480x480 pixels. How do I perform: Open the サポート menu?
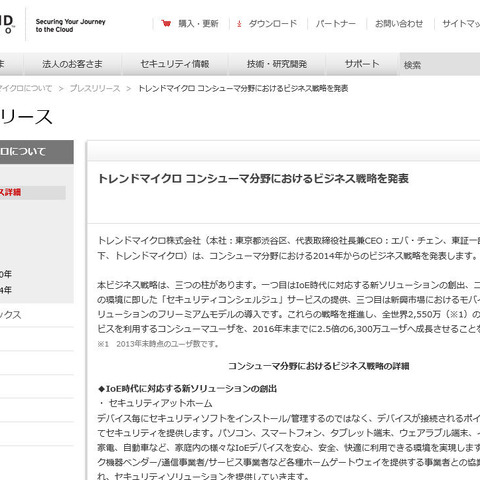362,64
